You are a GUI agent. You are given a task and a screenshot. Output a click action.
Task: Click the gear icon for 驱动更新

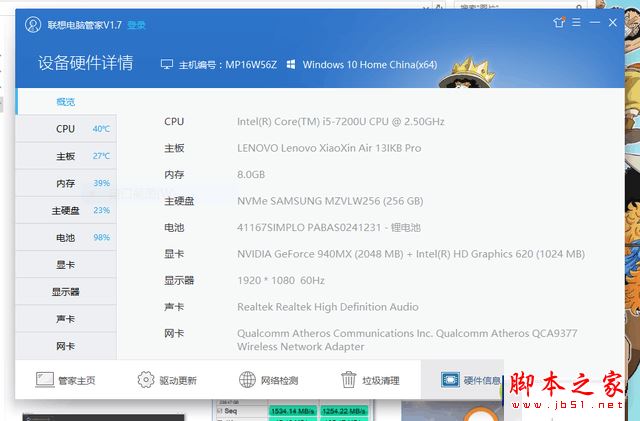[x=146, y=380]
